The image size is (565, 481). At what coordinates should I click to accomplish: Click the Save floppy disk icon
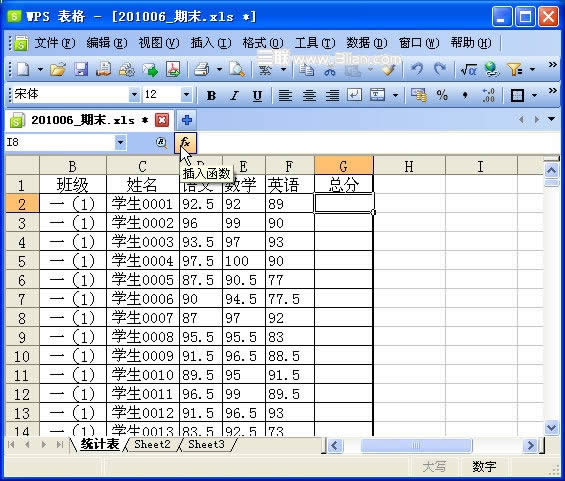click(x=81, y=69)
